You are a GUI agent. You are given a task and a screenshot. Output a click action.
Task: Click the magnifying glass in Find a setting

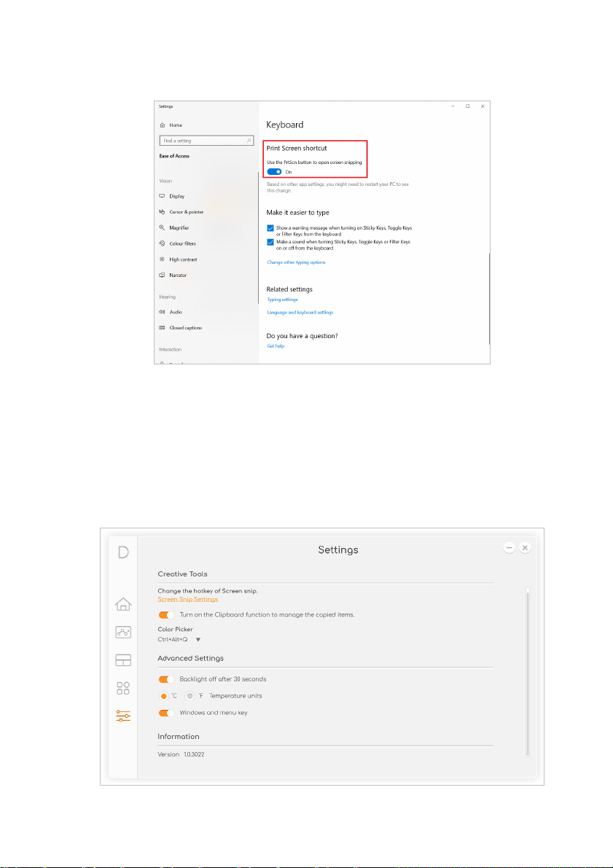tap(249, 141)
